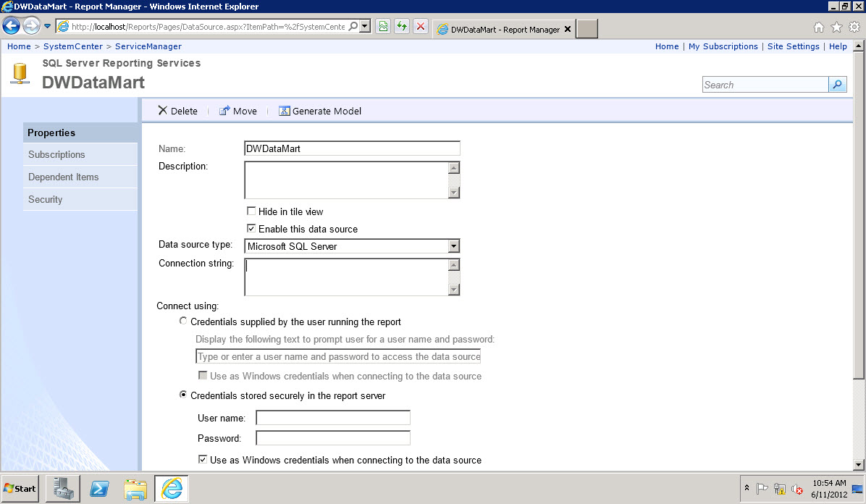Open Server Manager from taskbar
The width and height of the screenshot is (866, 504).
point(63,489)
